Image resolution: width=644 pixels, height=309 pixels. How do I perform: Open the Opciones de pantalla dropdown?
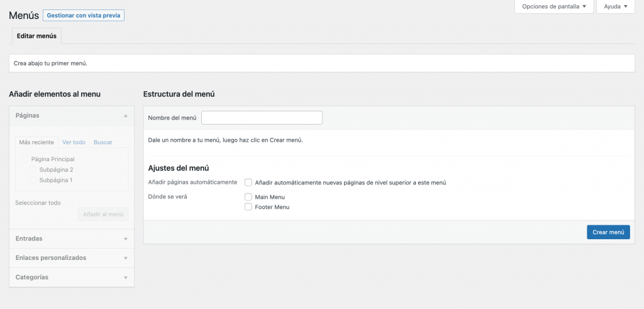(x=553, y=6)
